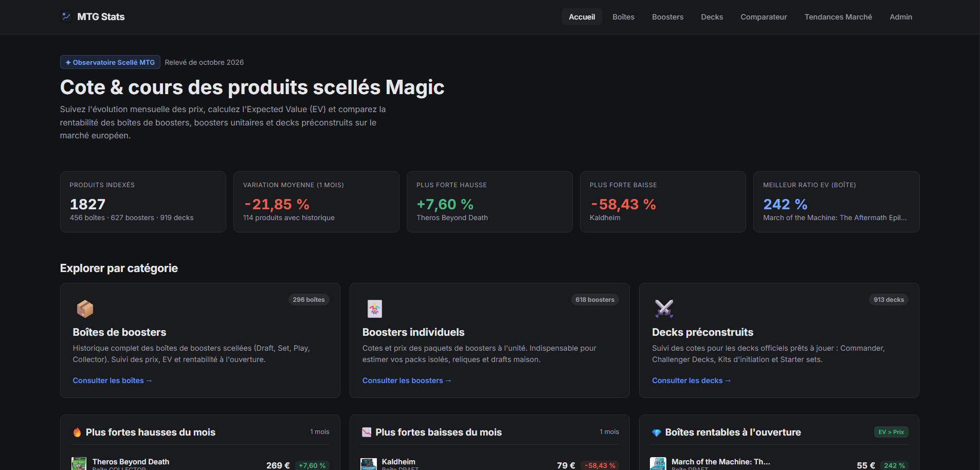Follow the Consulter les boosters link

[407, 381]
